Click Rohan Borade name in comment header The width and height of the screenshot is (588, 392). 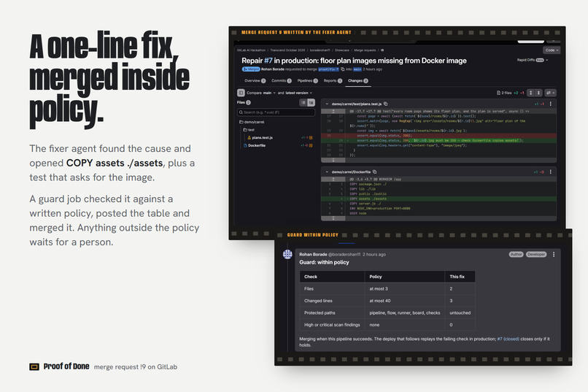(x=313, y=254)
